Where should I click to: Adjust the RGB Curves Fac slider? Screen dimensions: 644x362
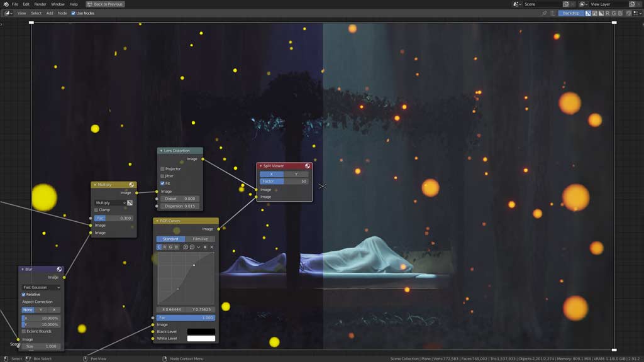pos(186,317)
